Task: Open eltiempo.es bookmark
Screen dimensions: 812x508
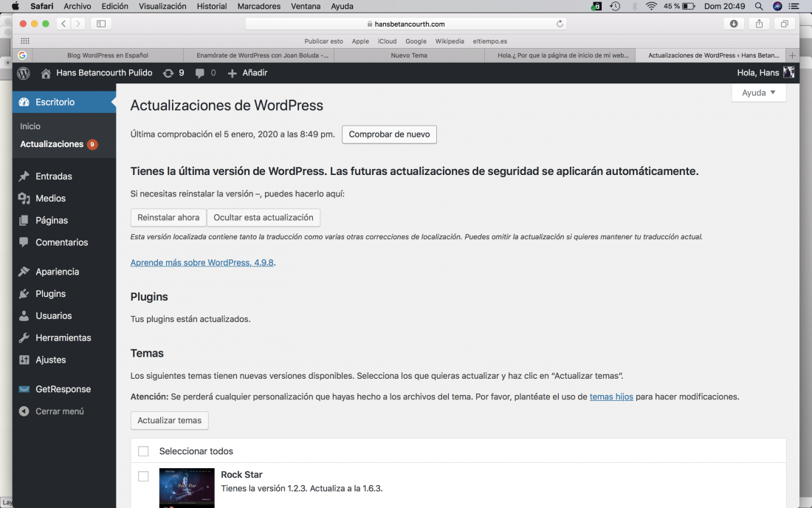Action: pyautogui.click(x=490, y=41)
